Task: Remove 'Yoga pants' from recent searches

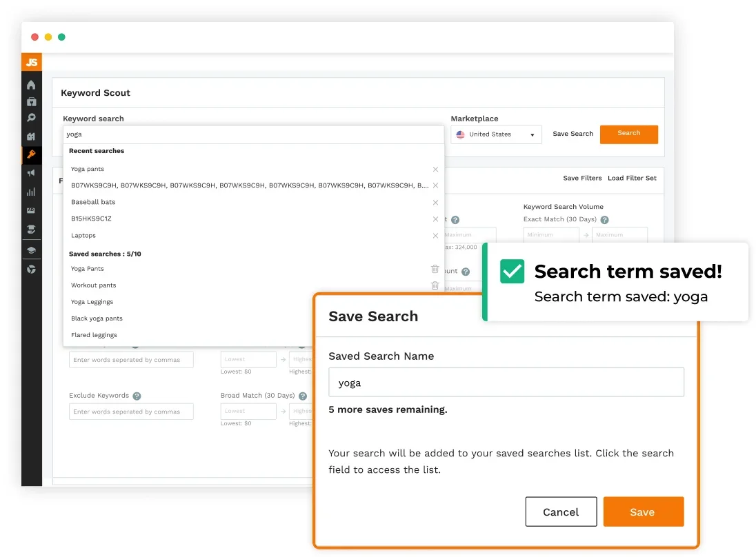Action: (x=435, y=169)
